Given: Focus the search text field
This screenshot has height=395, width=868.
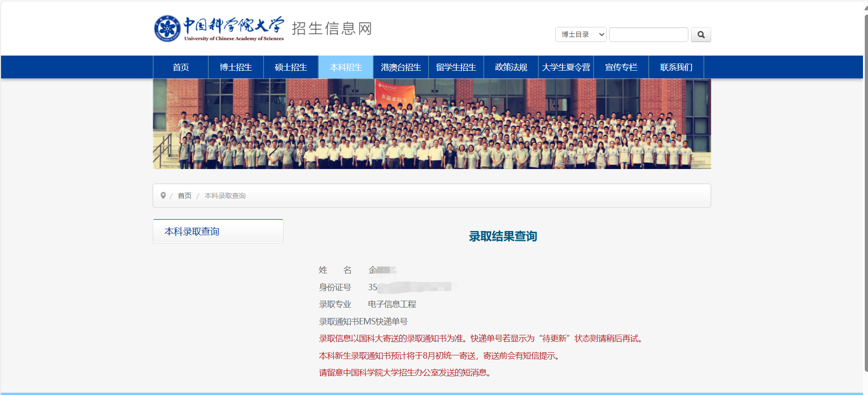Looking at the screenshot, I should 648,35.
